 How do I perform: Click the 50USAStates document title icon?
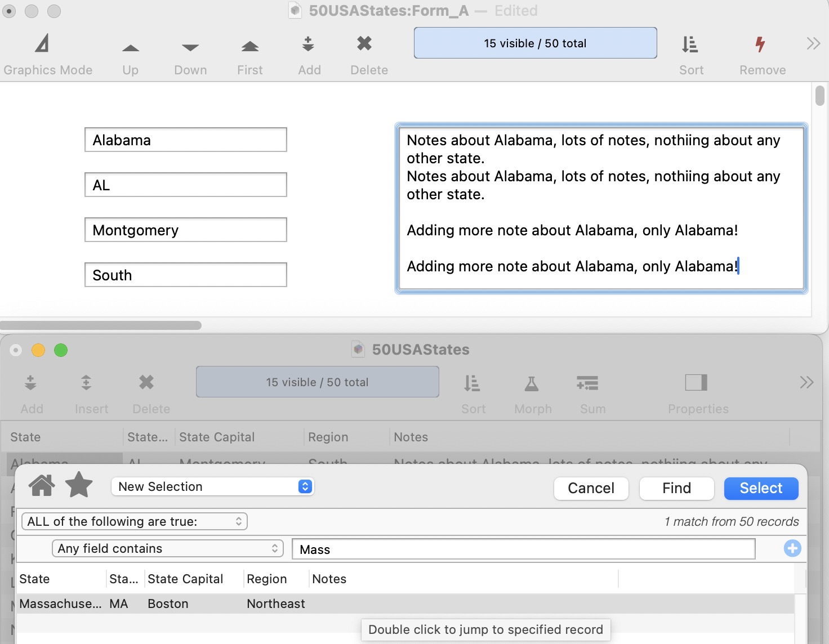358,349
